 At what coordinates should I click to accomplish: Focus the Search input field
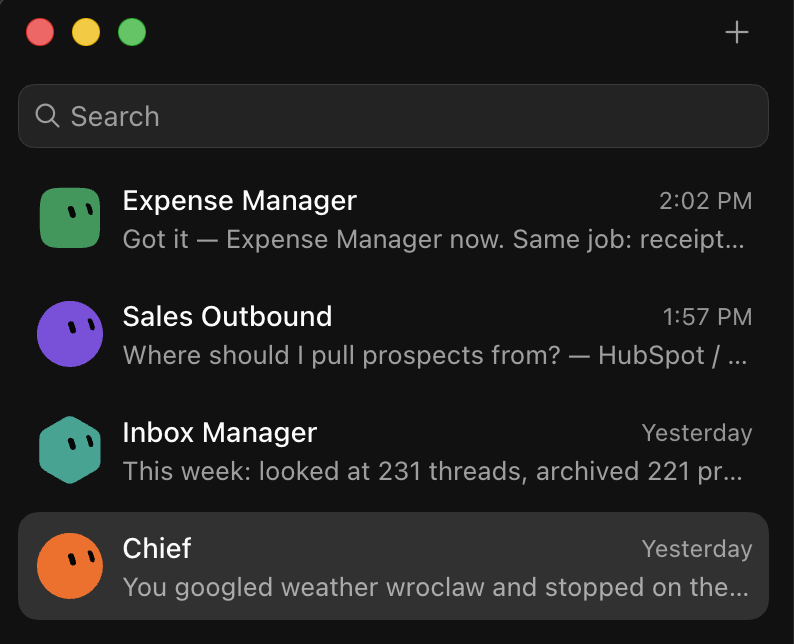pos(393,116)
